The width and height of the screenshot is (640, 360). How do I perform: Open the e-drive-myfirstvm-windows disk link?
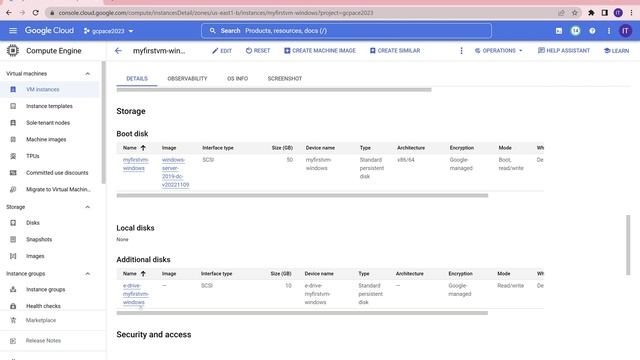(136, 294)
